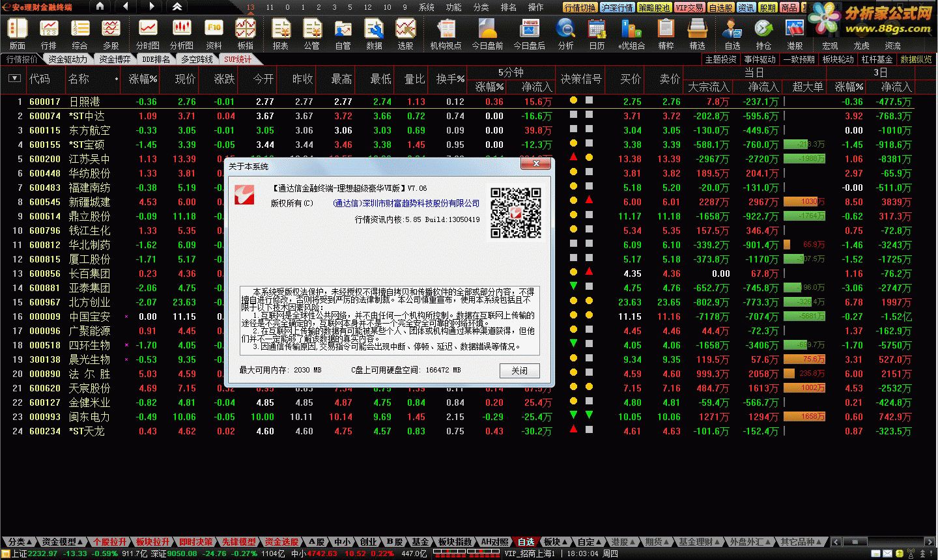Click the 超大单 bar for 闽东电力
The width and height of the screenshot is (938, 560).
[804, 417]
